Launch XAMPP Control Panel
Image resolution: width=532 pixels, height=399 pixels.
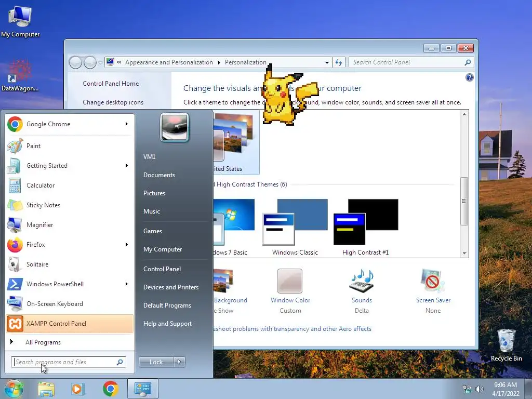(70, 324)
